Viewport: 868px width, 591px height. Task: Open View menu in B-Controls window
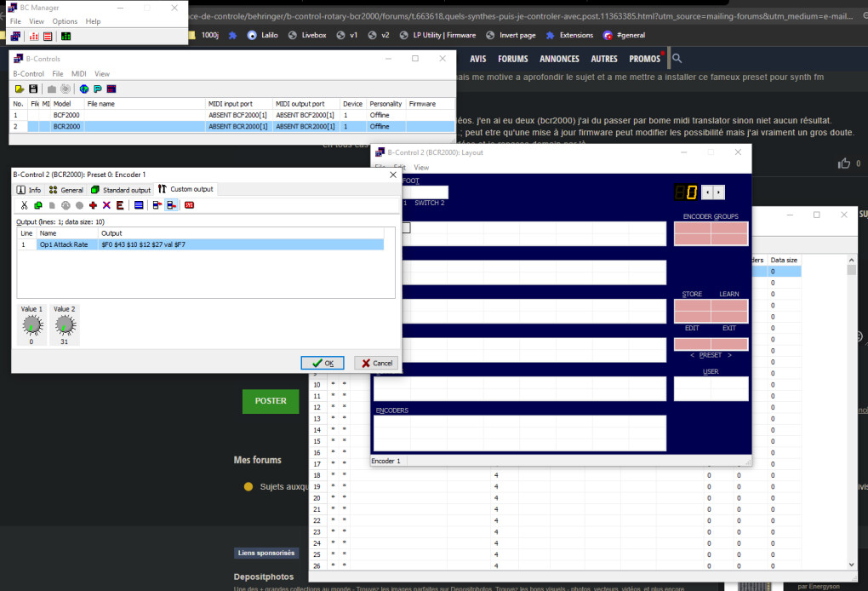[102, 74]
